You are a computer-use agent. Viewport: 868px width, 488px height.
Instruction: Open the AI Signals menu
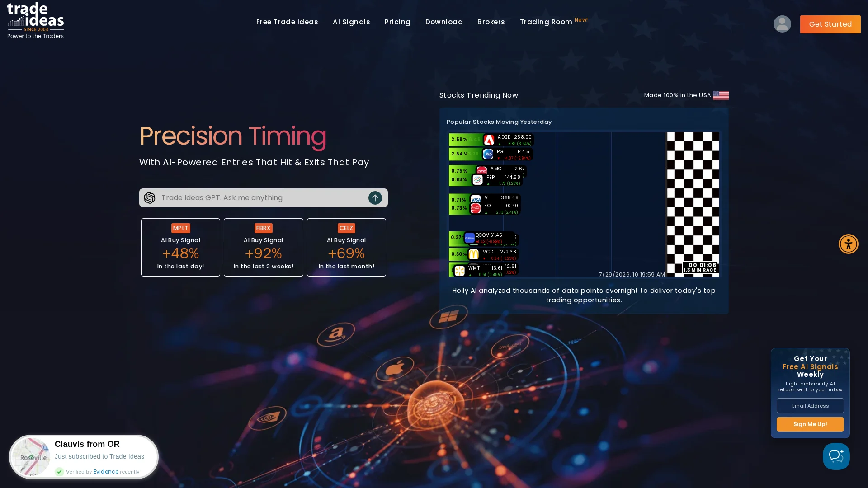coord(351,22)
